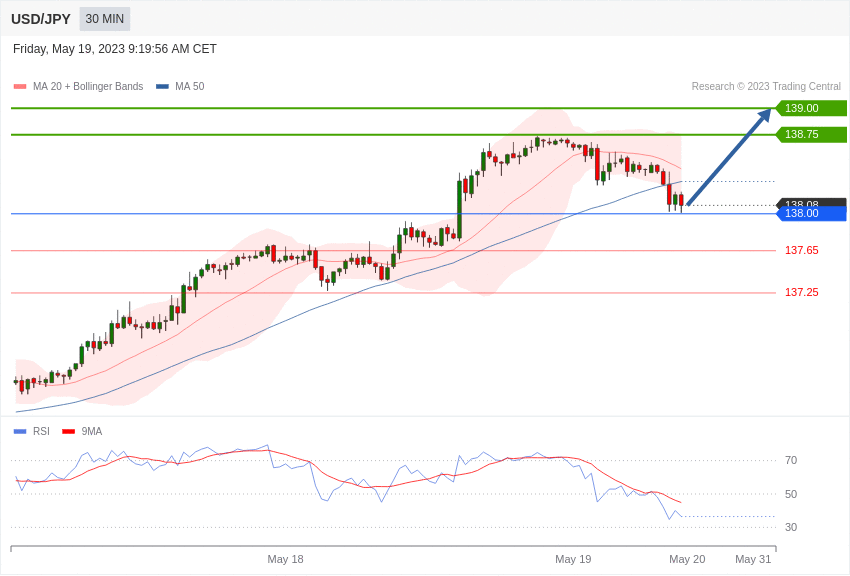The image size is (850, 576).
Task: Select May 19 on the time axis
Action: pos(573,559)
